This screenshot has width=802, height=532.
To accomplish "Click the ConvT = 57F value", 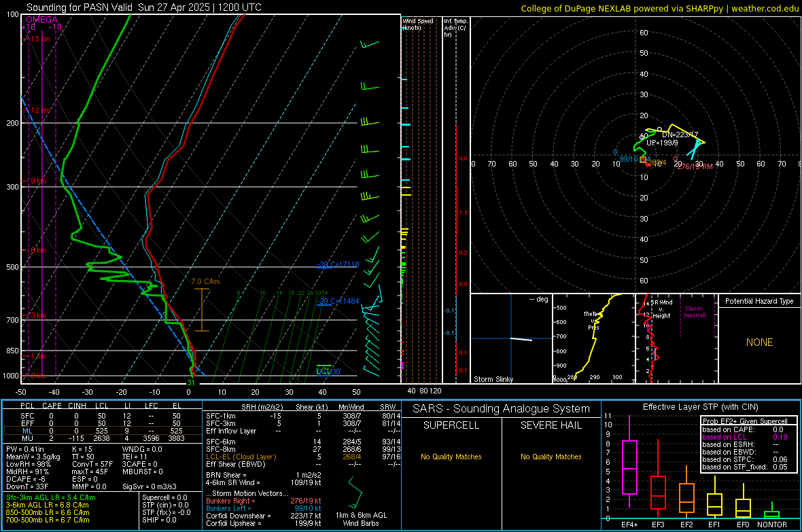I will pos(92,465).
